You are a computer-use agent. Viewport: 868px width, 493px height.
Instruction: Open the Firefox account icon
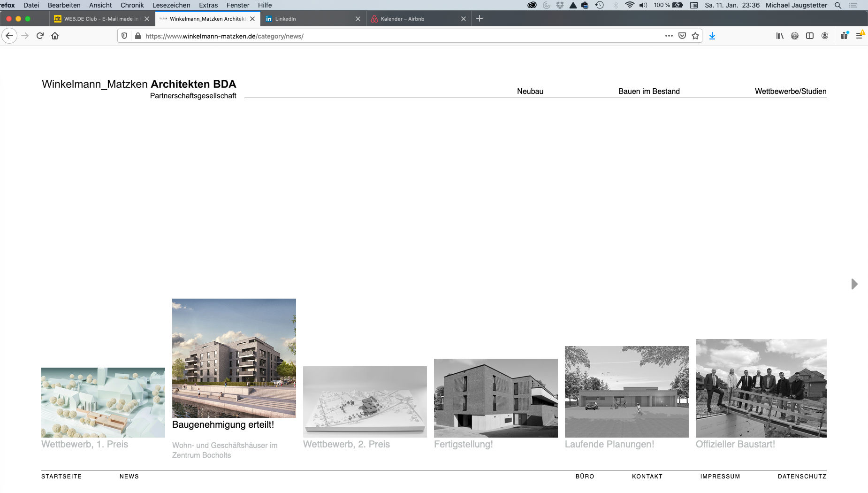[x=825, y=36]
